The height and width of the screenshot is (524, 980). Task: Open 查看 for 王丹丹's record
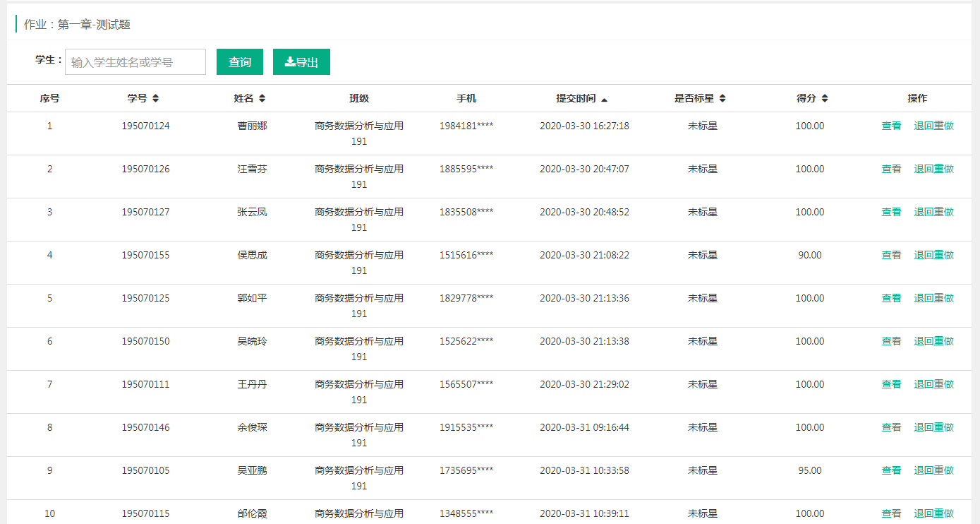(x=890, y=383)
